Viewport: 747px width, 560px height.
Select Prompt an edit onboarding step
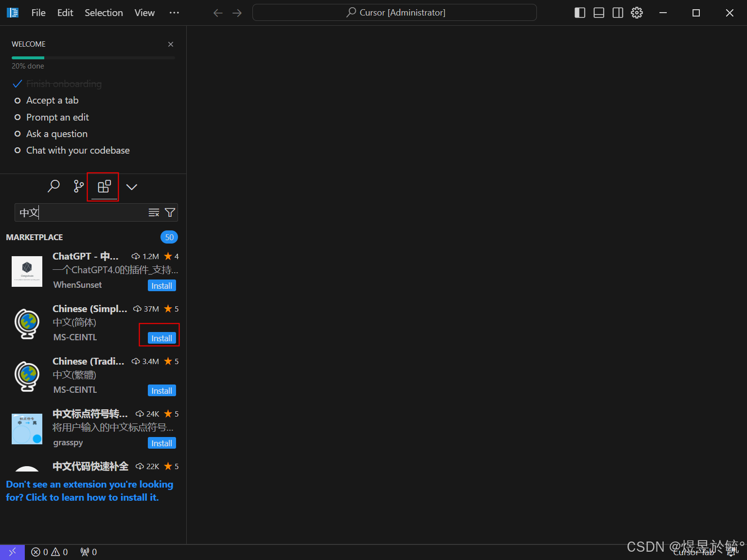click(x=57, y=117)
